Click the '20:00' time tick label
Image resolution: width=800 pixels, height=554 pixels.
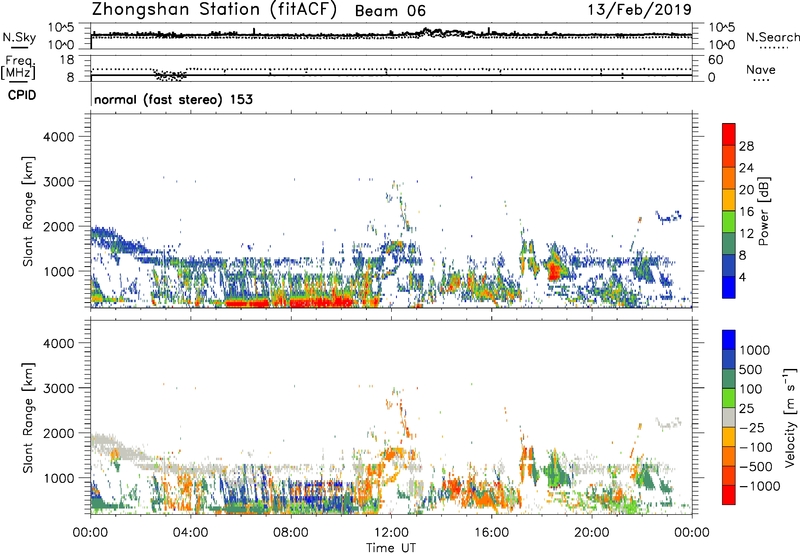tap(591, 533)
